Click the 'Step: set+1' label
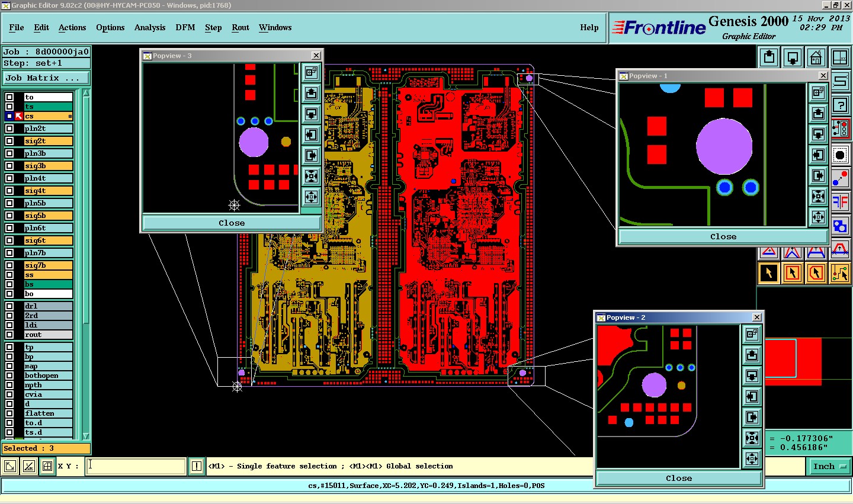The height and width of the screenshot is (504, 853). tap(46, 63)
